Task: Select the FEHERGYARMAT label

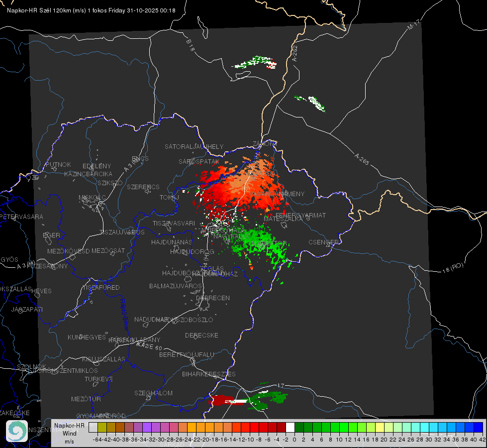Action: click(x=300, y=215)
